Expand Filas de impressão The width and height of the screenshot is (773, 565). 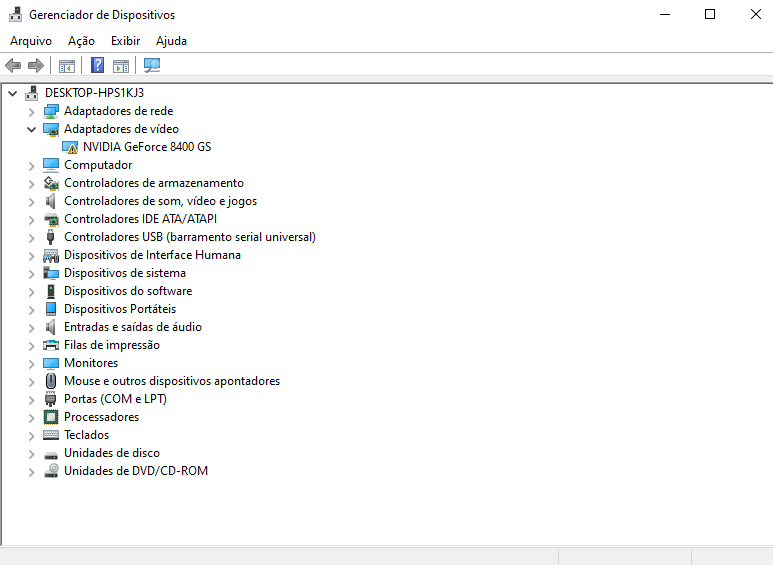pyautogui.click(x=32, y=346)
